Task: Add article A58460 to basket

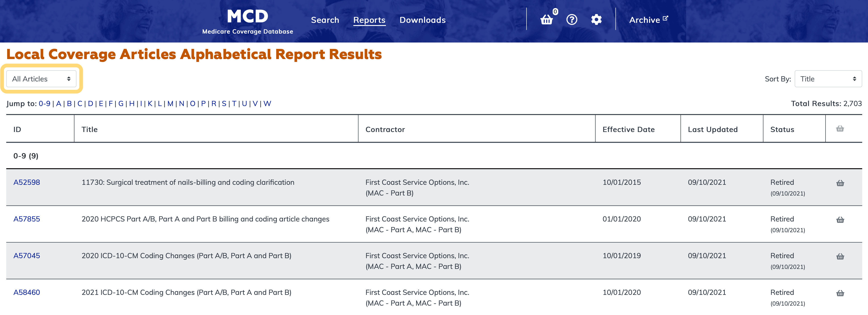Action: (840, 293)
